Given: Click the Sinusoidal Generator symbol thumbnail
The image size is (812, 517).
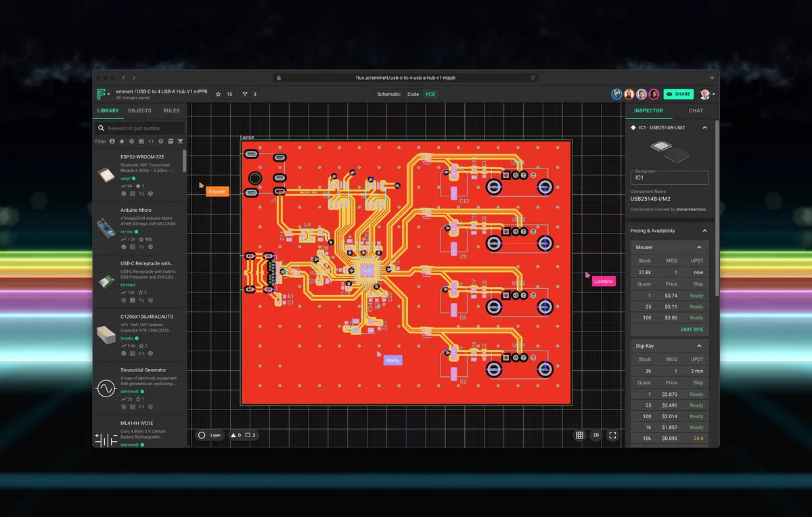Looking at the screenshot, I should (x=106, y=388).
